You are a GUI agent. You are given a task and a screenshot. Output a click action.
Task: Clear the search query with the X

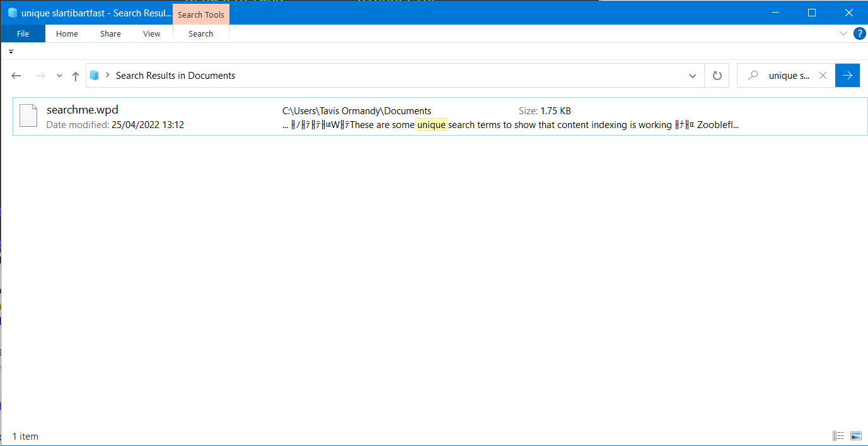[x=823, y=75]
